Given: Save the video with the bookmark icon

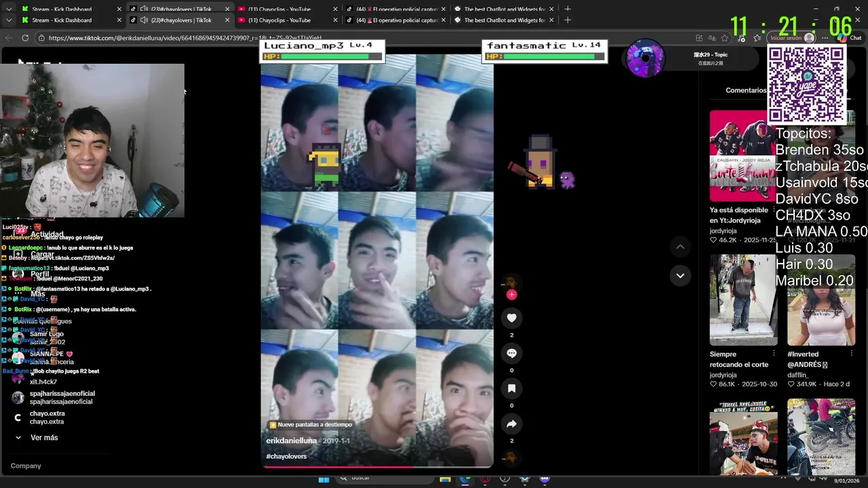Looking at the screenshot, I should click(x=511, y=388).
